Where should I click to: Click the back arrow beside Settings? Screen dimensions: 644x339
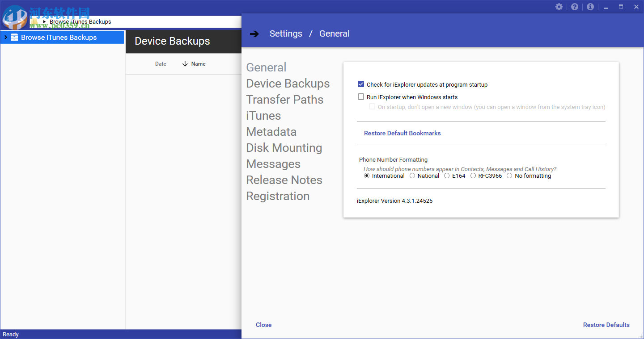(254, 34)
